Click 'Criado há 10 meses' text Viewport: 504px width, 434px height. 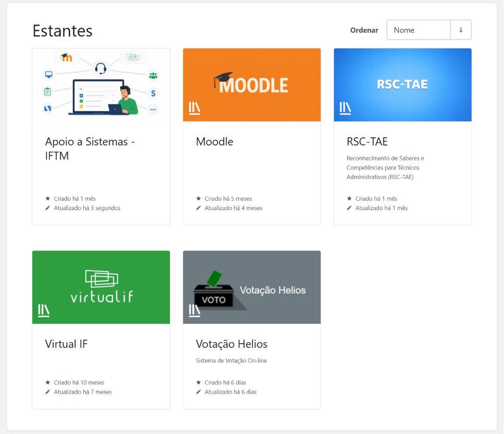click(x=79, y=382)
